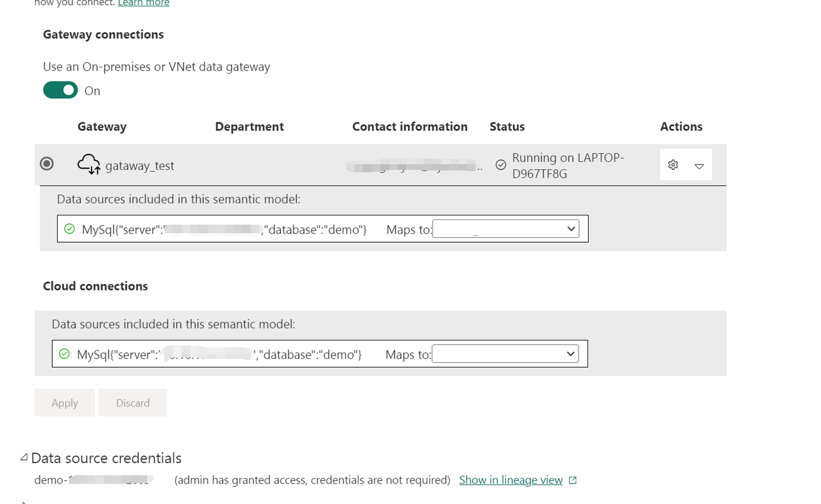Click external link icon beside lineage view

(573, 480)
